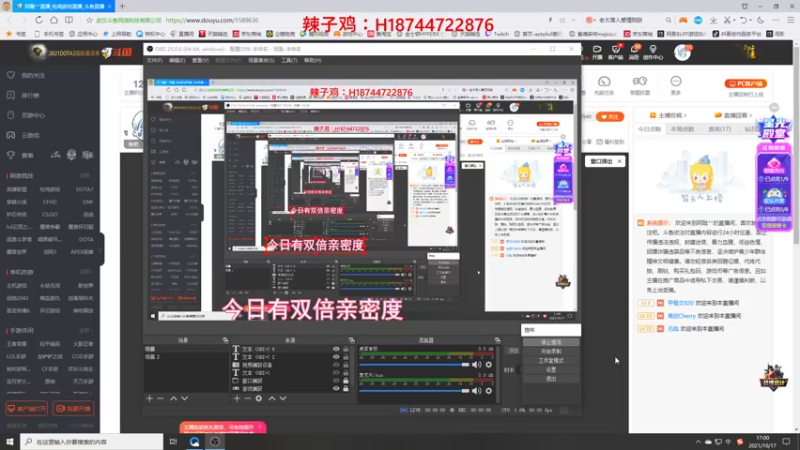
Task: Move source up in sources panel
Action: pos(272,398)
